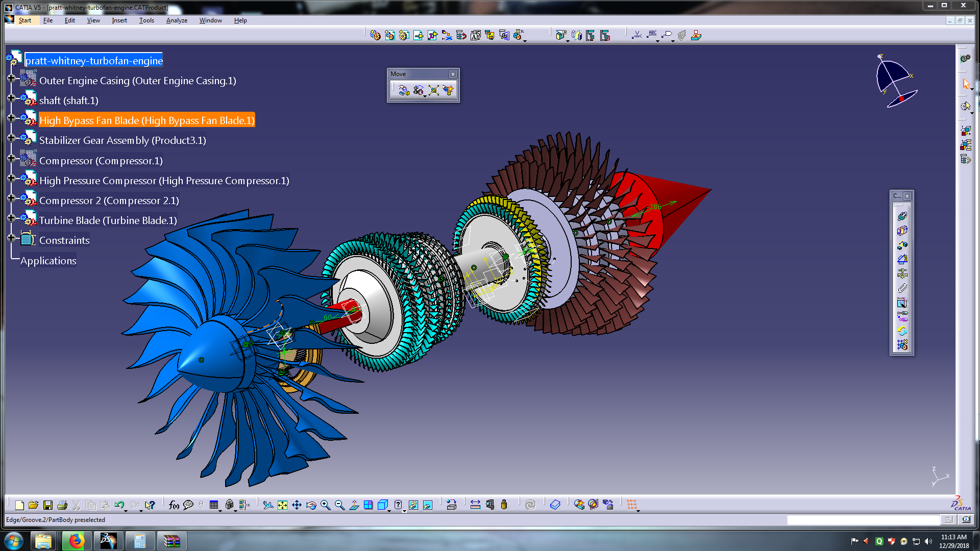Click the Formula f(x) icon
The height and width of the screenshot is (551, 980).
pos(174,505)
